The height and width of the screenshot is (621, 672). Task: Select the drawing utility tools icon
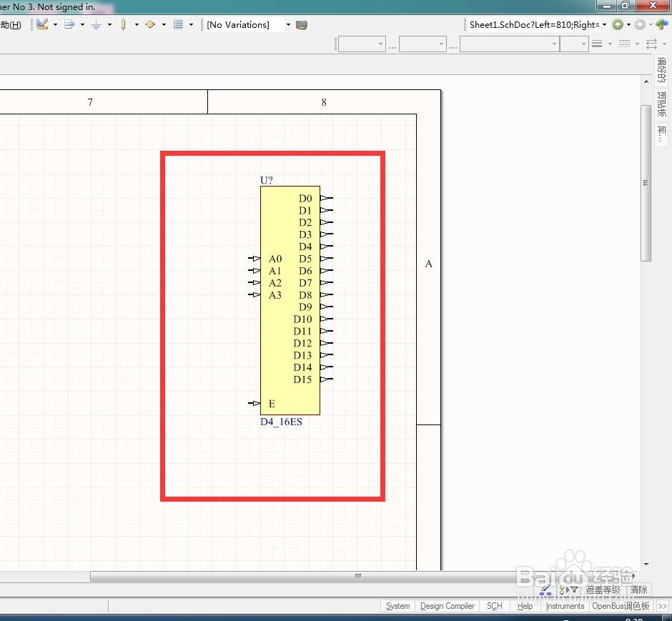(42, 24)
